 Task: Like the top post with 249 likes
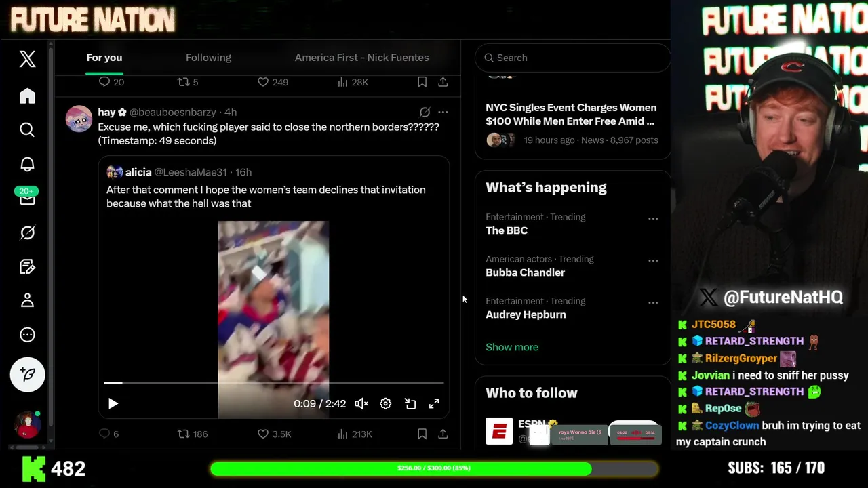coord(273,82)
